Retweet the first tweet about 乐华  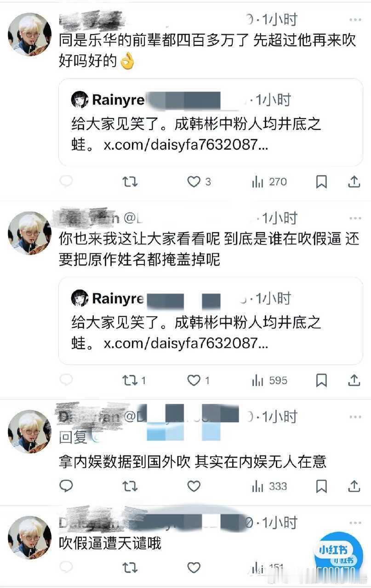coord(130,182)
